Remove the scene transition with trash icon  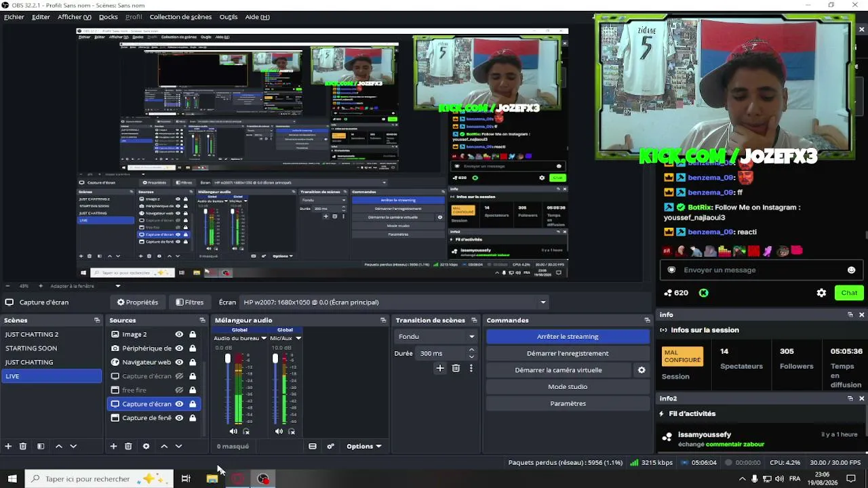pyautogui.click(x=456, y=368)
